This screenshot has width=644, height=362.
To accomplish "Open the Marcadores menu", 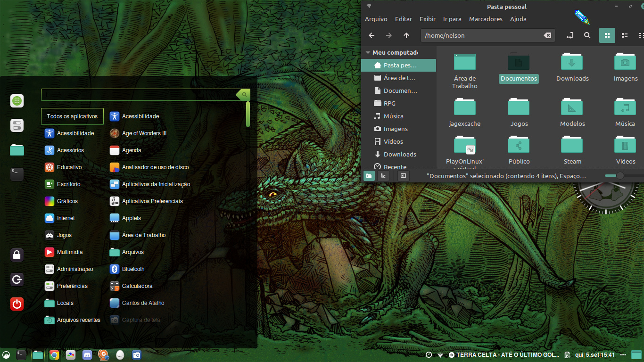I will [x=486, y=19].
